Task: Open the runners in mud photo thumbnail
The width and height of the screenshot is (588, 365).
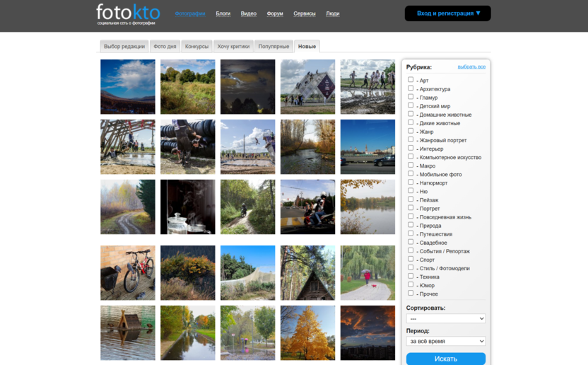Action: point(368,87)
